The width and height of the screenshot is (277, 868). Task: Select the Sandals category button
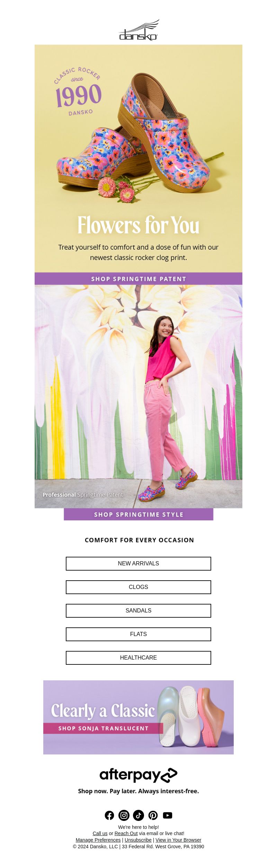pyautogui.click(x=138, y=611)
